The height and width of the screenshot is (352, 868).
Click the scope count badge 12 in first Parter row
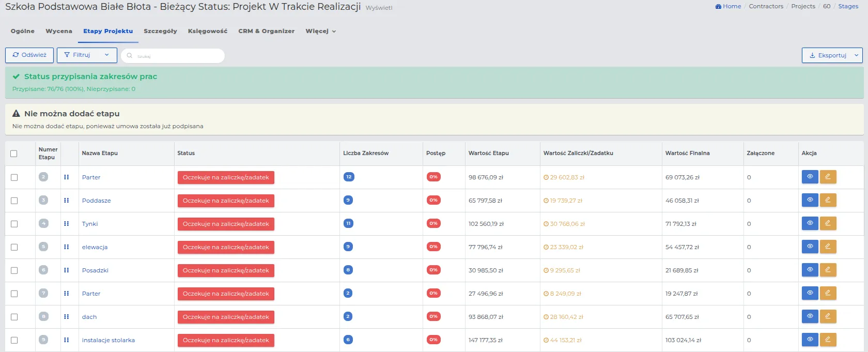[x=349, y=177]
